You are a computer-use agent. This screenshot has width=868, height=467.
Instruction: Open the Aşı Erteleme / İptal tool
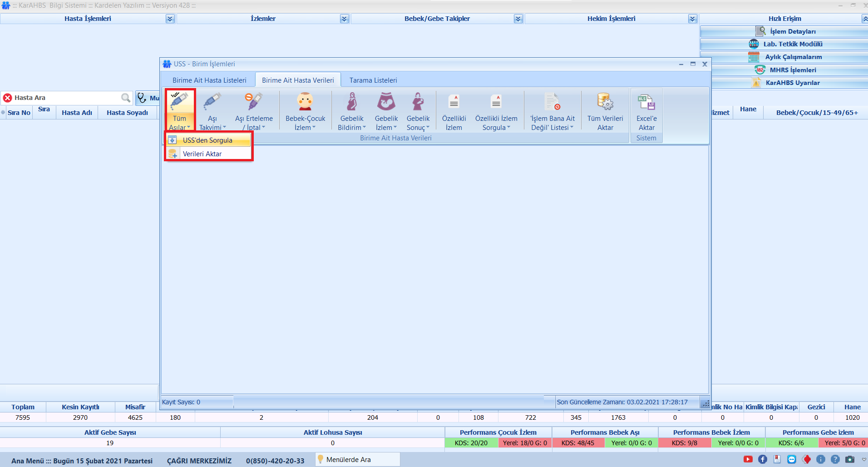coord(254,102)
